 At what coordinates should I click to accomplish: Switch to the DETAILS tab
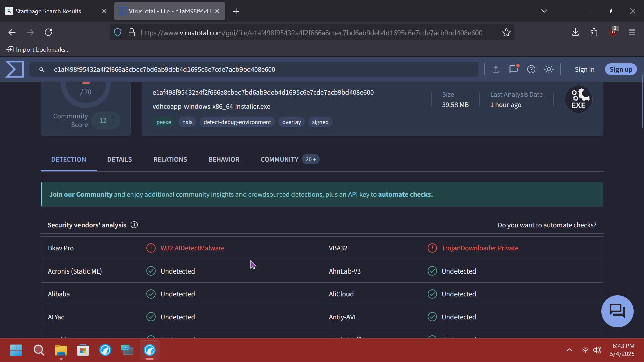coord(119,159)
